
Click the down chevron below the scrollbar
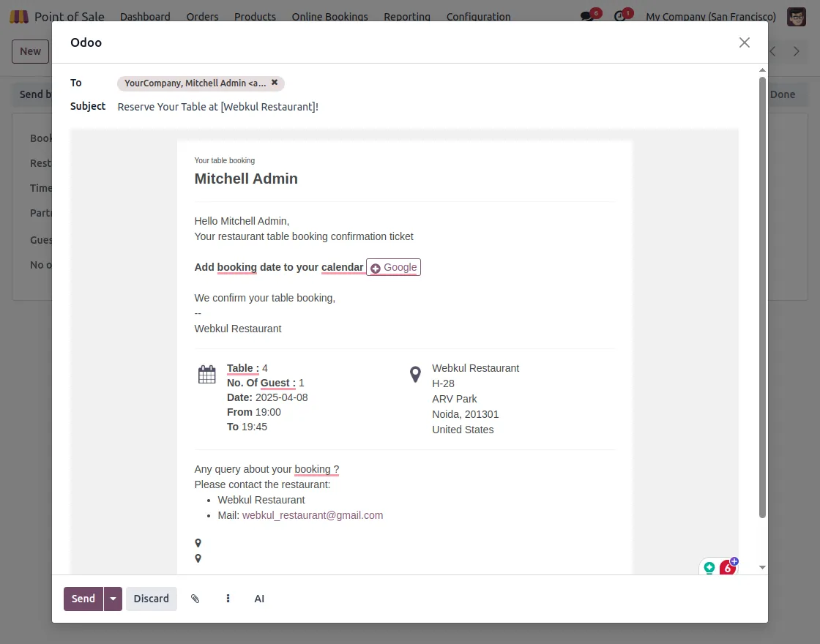click(x=763, y=566)
